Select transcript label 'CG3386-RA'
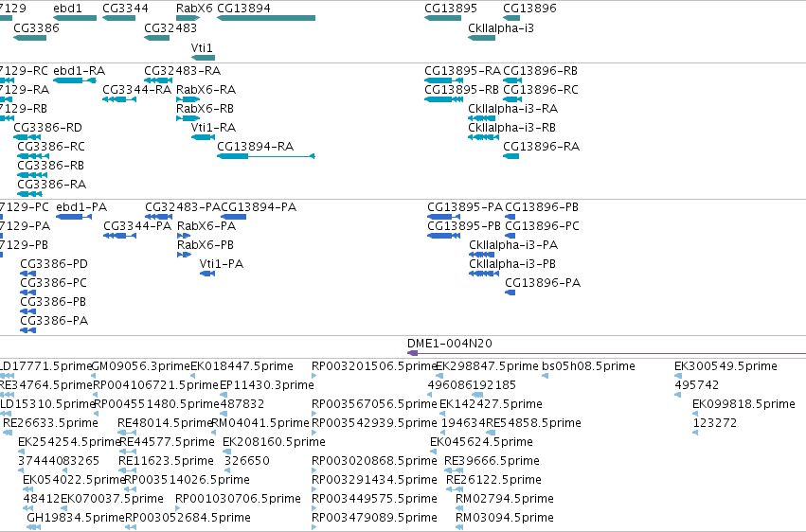This screenshot has height=532, width=806. [52, 185]
